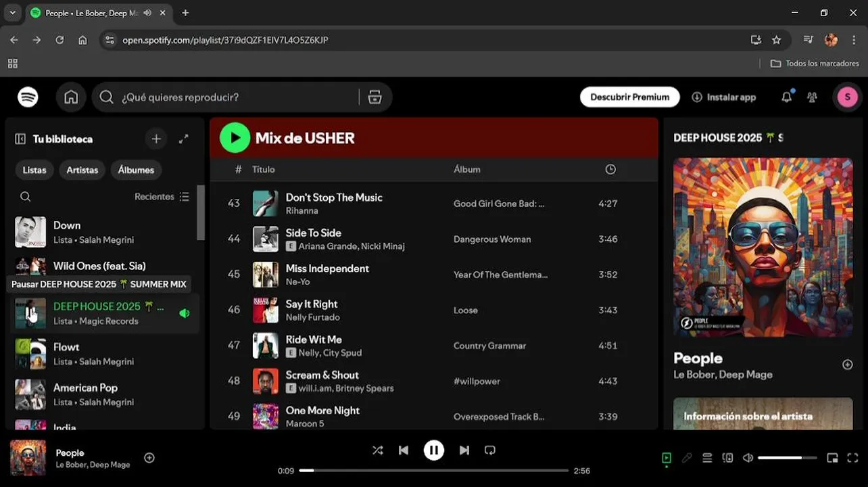Open artist Nelly Furtado link

[x=312, y=317]
